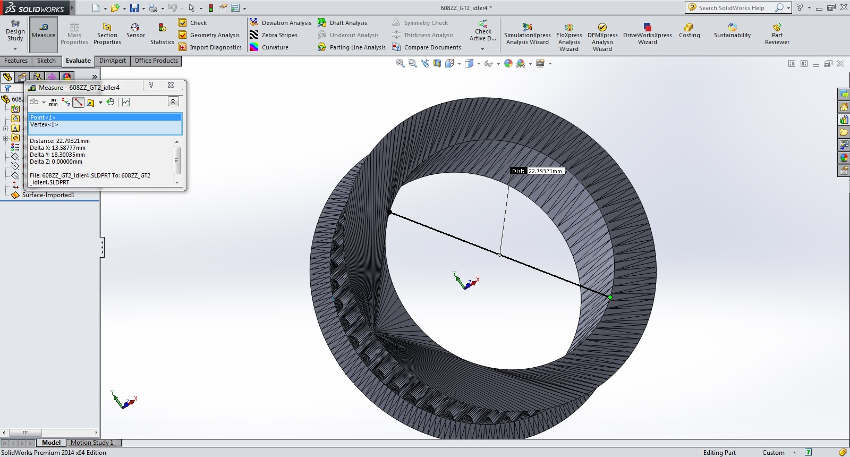Screen dimensions: 850x457
Task: Open the View Settings icon
Action: coord(540,63)
